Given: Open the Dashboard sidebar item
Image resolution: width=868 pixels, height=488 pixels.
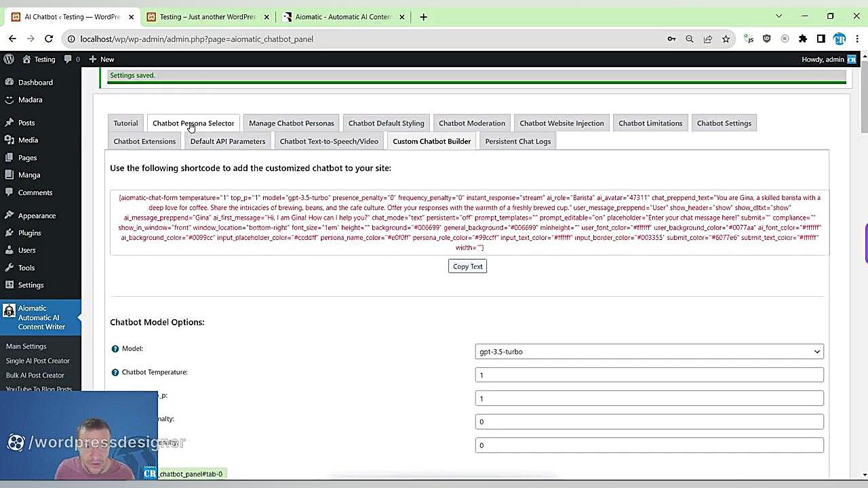Looking at the screenshot, I should tap(35, 82).
